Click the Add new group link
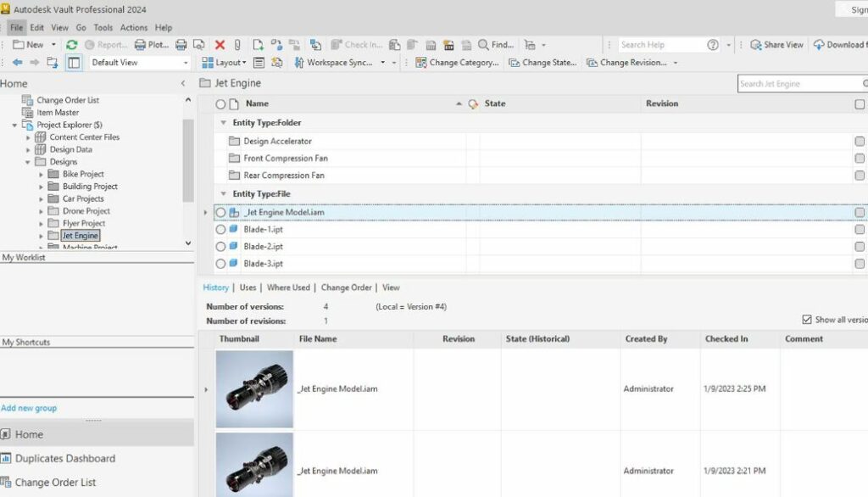 click(29, 408)
